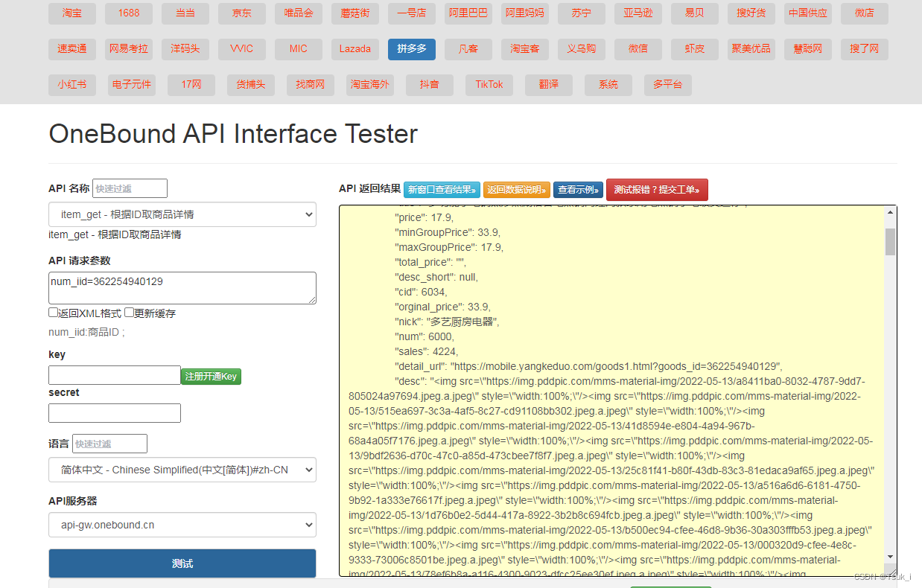Select the 小红书 platform tab

click(72, 85)
